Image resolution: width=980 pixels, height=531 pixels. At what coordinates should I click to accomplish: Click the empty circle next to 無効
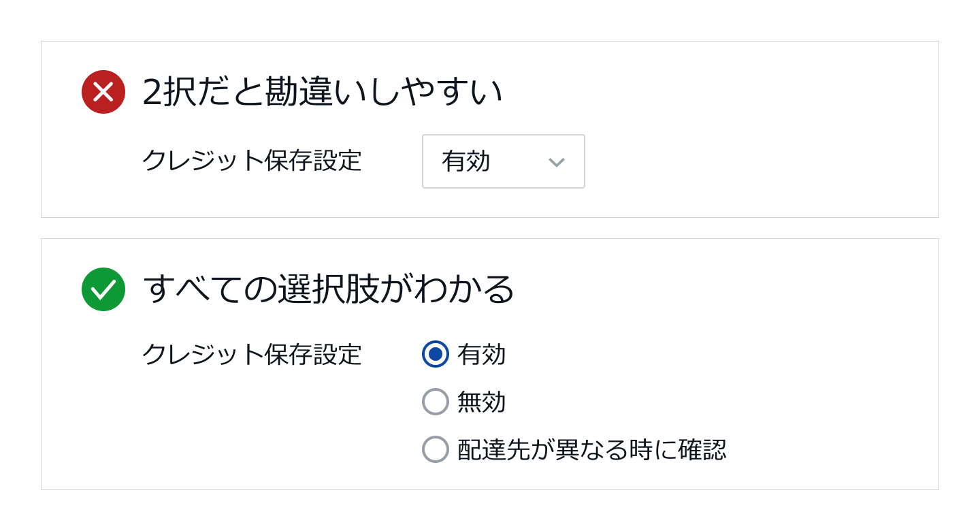(436, 402)
